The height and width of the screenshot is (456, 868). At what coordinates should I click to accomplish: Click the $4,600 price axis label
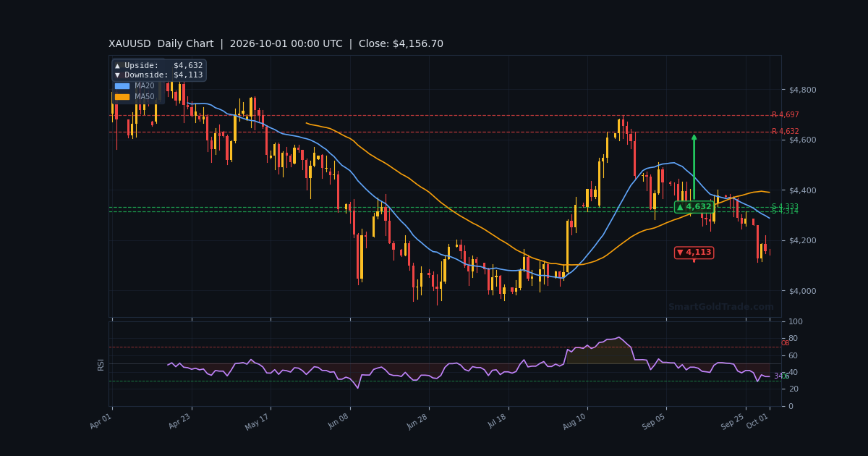802,140
